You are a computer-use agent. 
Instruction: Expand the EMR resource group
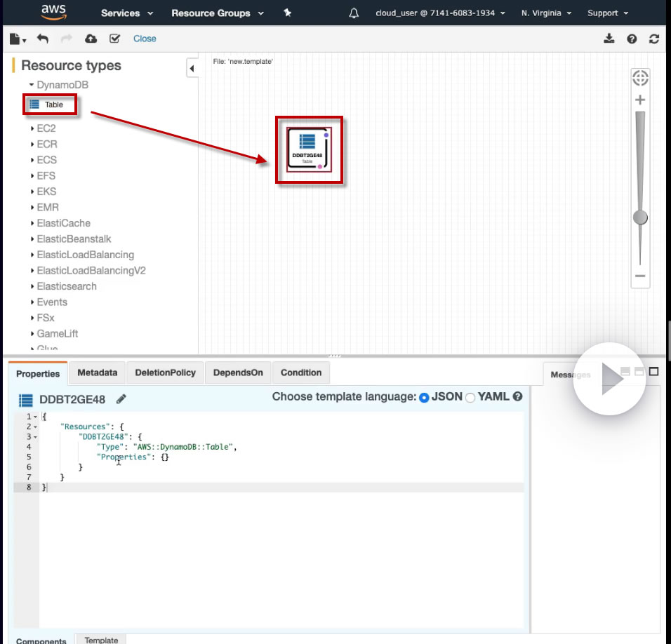[32, 208]
